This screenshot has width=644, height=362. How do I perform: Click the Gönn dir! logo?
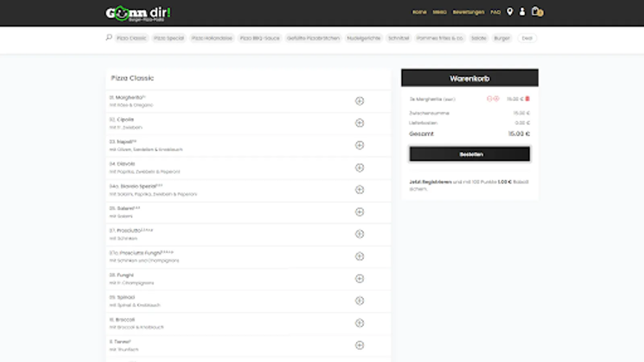[x=138, y=13]
